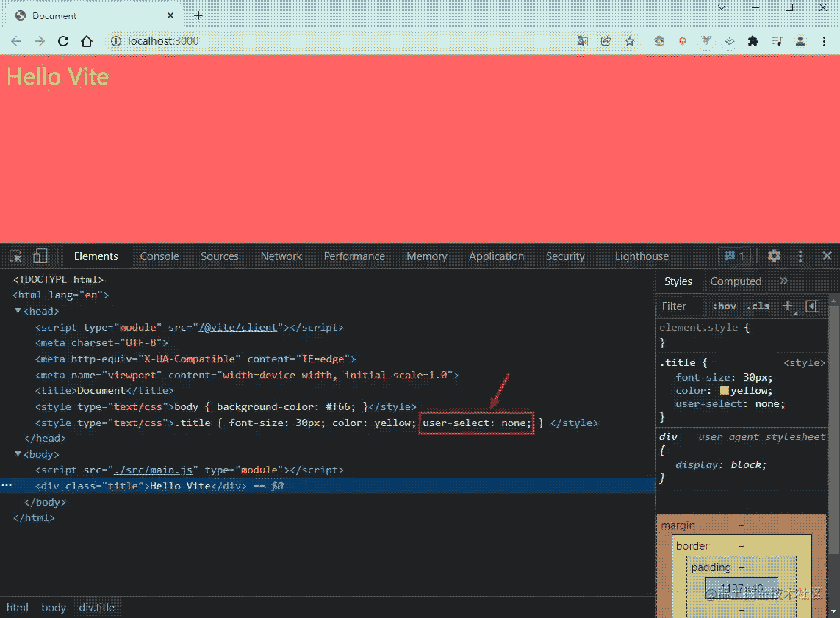Toggle the :hov element state panel

tap(725, 306)
